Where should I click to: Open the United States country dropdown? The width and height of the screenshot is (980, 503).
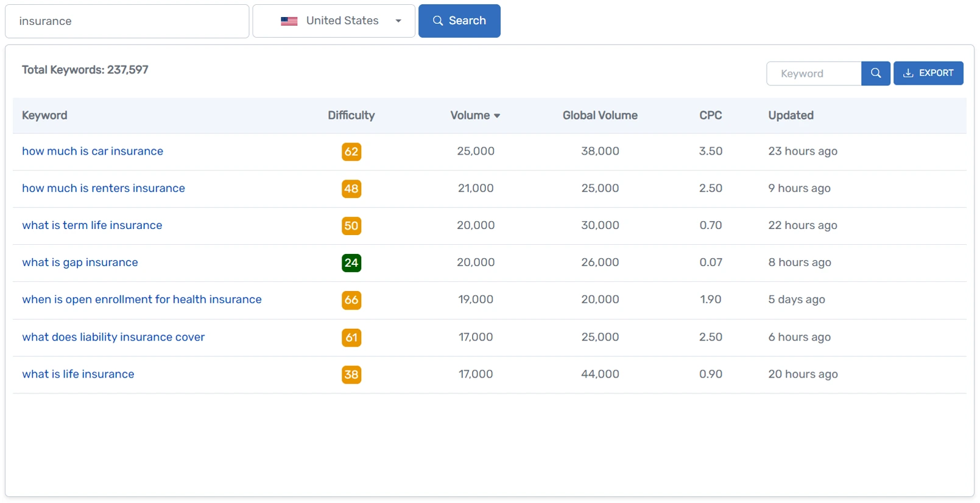click(334, 21)
